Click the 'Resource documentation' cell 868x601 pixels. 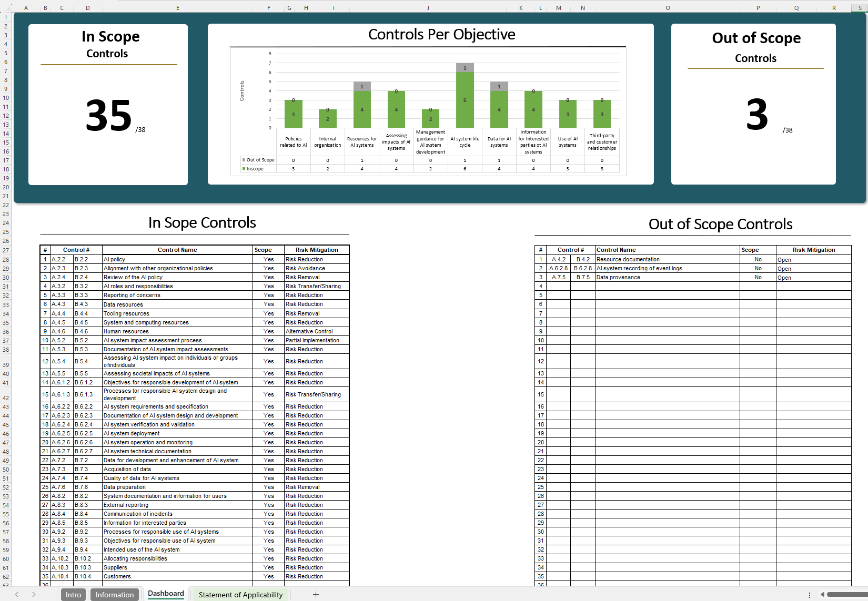pos(667,259)
